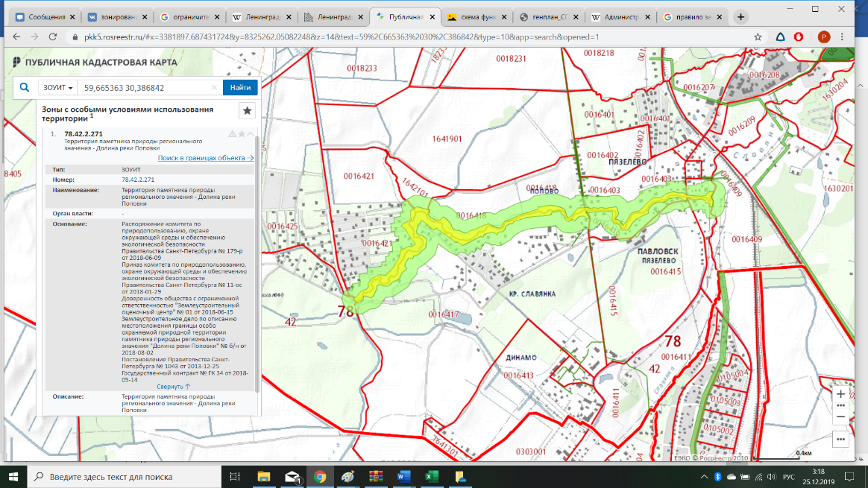Go back in browser history
This screenshot has width=868, height=488.
16,37
